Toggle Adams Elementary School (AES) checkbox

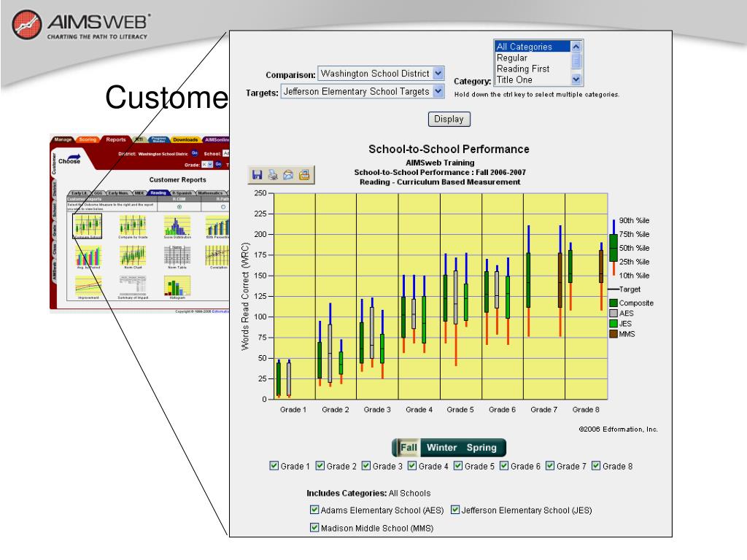tap(314, 510)
